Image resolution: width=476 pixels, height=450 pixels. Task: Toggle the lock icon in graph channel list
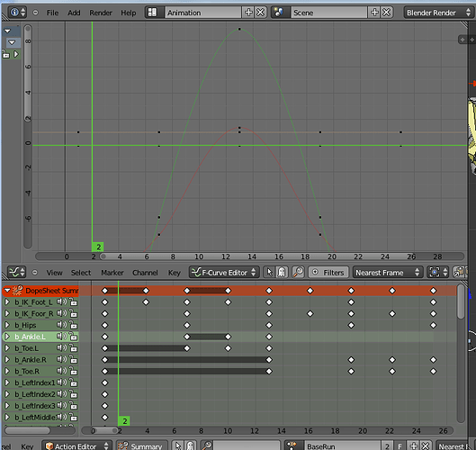(x=5, y=55)
